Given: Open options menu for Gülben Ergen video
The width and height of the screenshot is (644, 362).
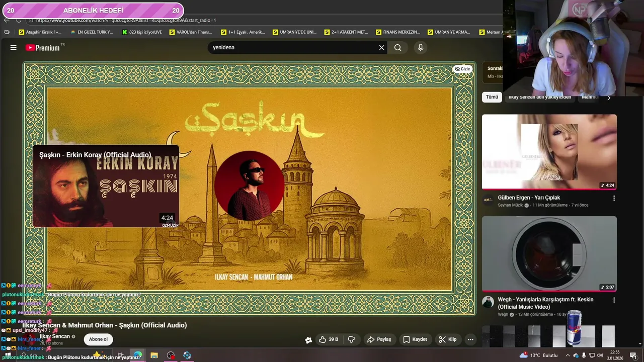Looking at the screenshot, I should click(x=614, y=198).
